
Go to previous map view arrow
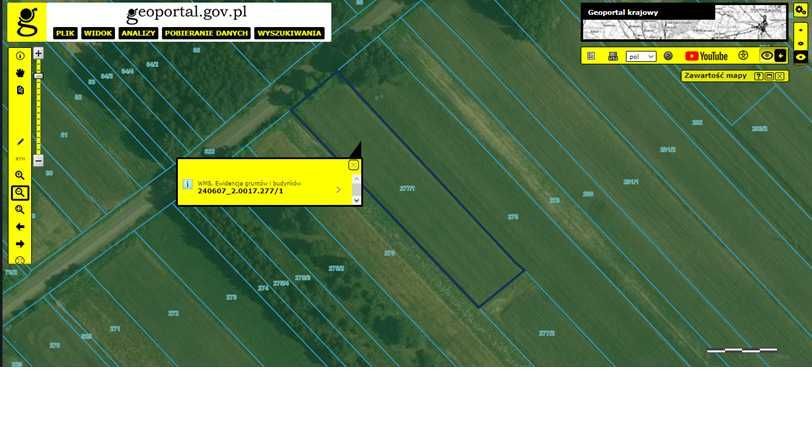tap(20, 227)
